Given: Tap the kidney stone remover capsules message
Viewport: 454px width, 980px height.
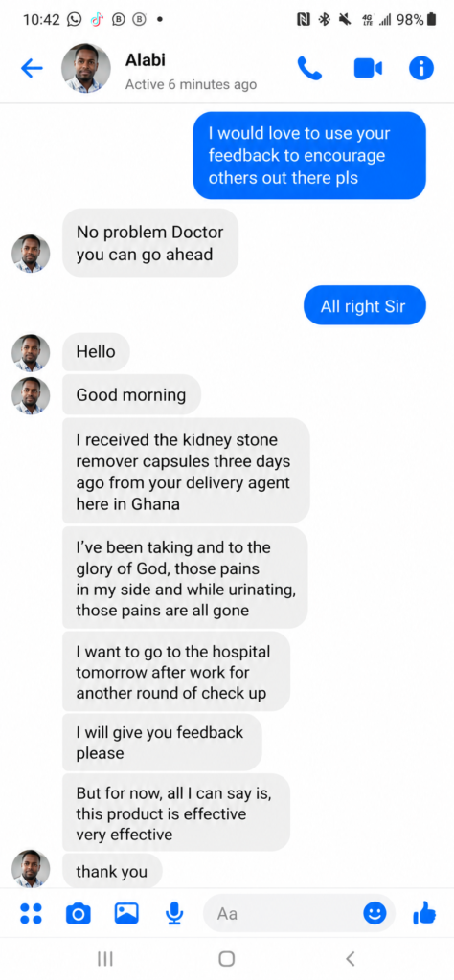Looking at the screenshot, I should click(x=186, y=471).
